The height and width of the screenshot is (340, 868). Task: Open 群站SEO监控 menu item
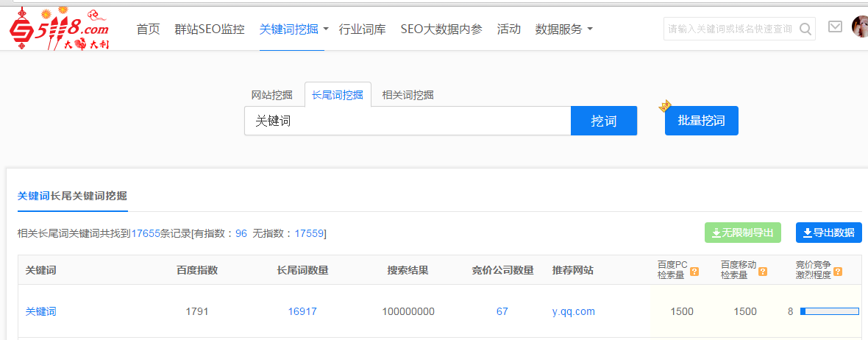[209, 29]
